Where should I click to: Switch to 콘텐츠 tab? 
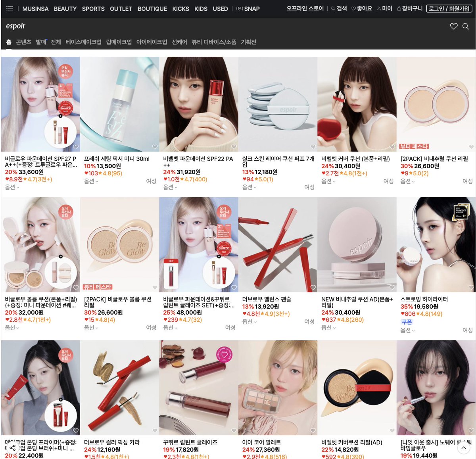coord(23,42)
